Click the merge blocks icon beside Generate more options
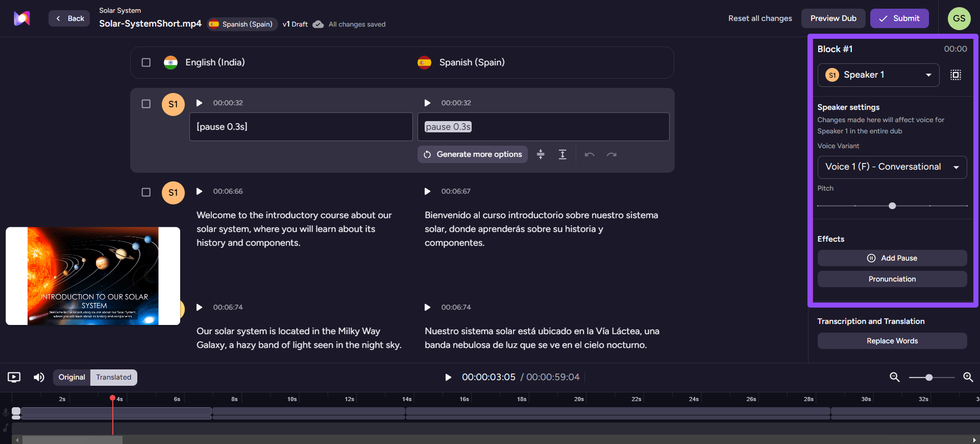Viewport: 980px width, 444px height. [541, 154]
